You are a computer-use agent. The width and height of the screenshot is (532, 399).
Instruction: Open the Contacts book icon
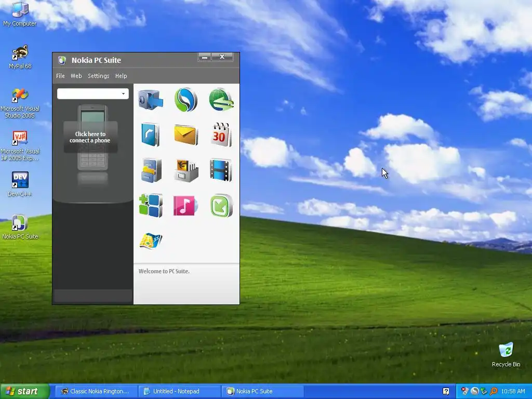[150, 135]
